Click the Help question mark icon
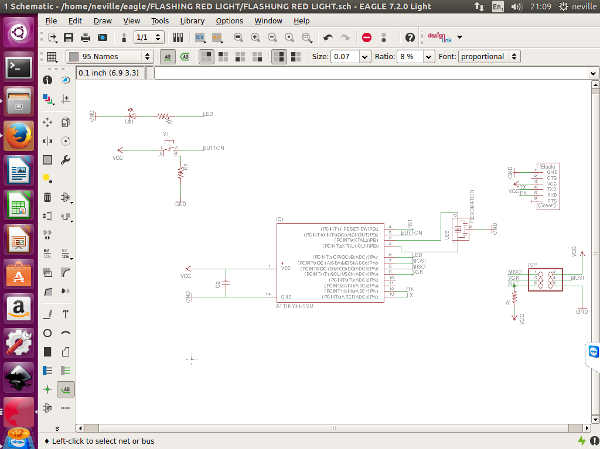Image resolution: width=600 pixels, height=449 pixels. 409,37
